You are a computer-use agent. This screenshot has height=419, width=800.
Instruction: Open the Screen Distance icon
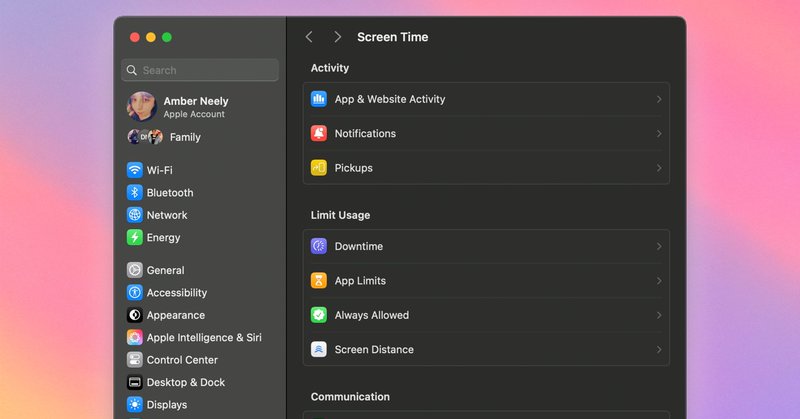click(319, 350)
